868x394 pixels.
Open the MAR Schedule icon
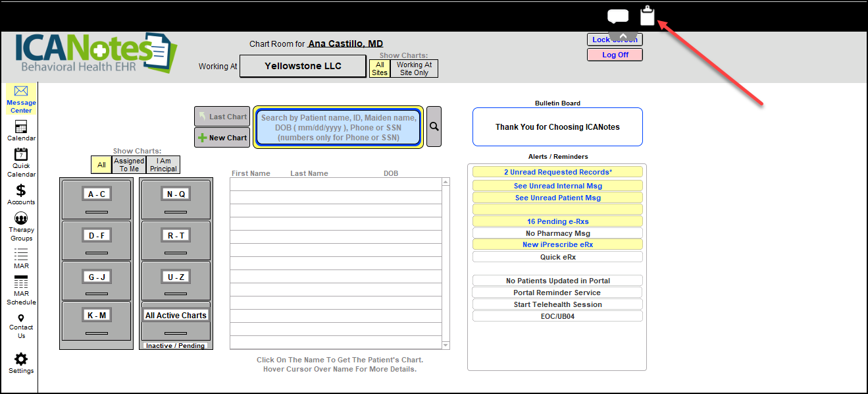[x=21, y=283]
